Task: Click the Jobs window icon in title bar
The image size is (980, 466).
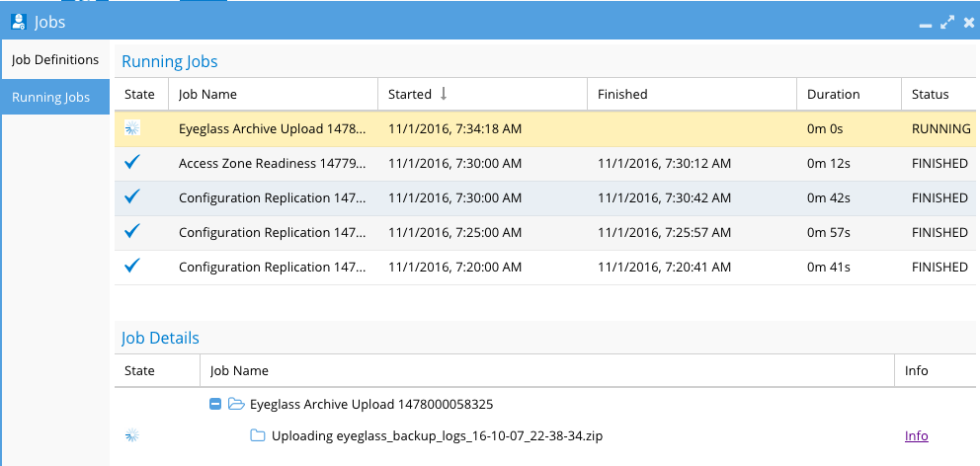Action: [19, 23]
